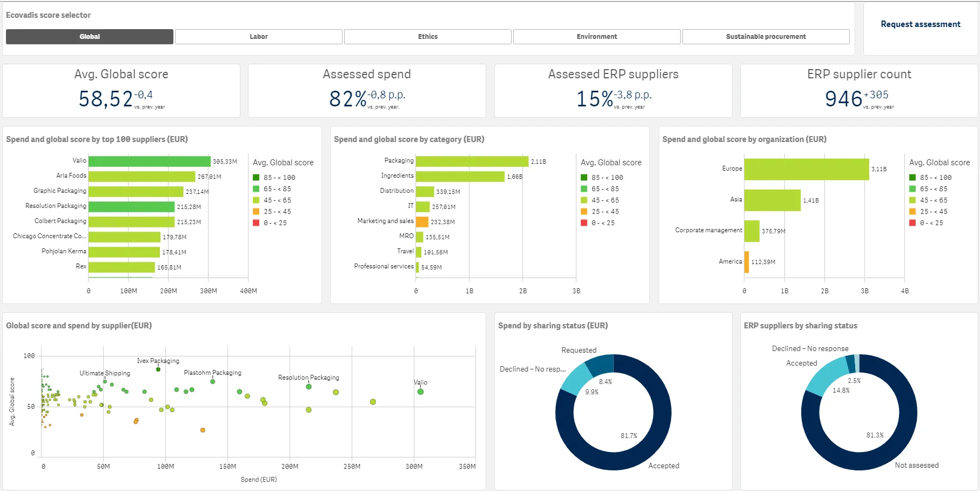The image size is (980, 492).
Task: Click the Request assessment link
Action: [x=920, y=24]
